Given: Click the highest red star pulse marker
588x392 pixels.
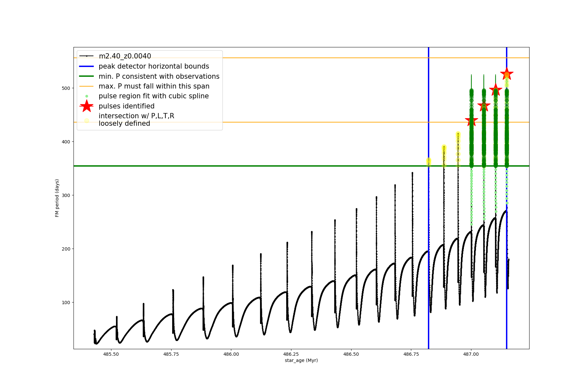Looking at the screenshot, I should click(x=507, y=74).
